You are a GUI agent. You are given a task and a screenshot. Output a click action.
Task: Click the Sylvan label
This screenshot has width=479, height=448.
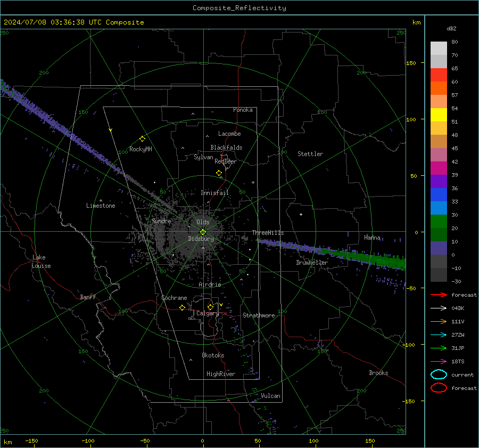[203, 157]
